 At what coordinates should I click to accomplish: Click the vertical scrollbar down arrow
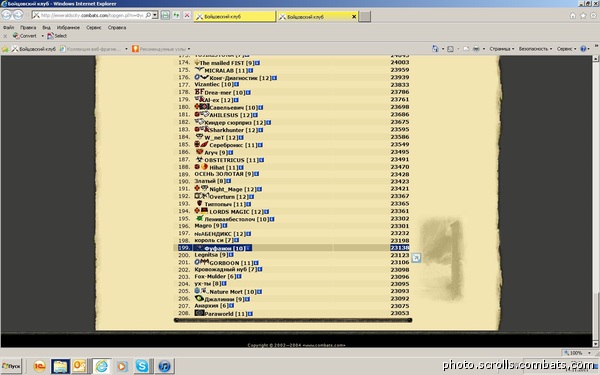pos(595,343)
